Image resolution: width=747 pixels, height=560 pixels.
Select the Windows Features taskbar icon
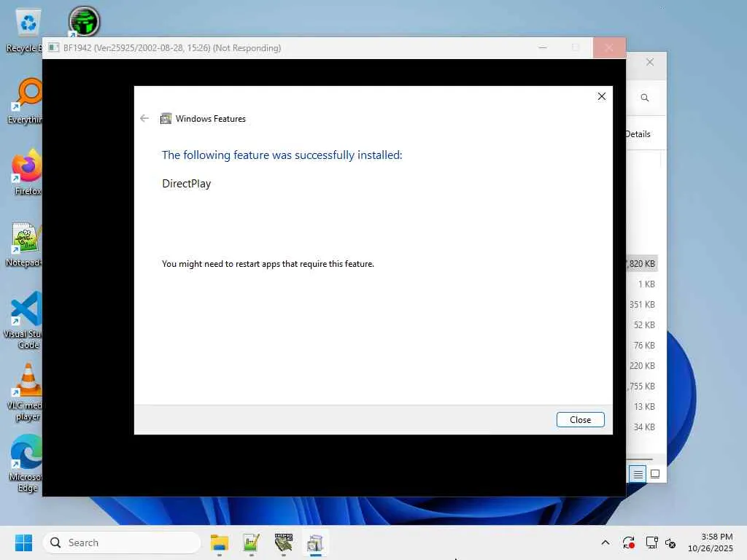[315, 542]
